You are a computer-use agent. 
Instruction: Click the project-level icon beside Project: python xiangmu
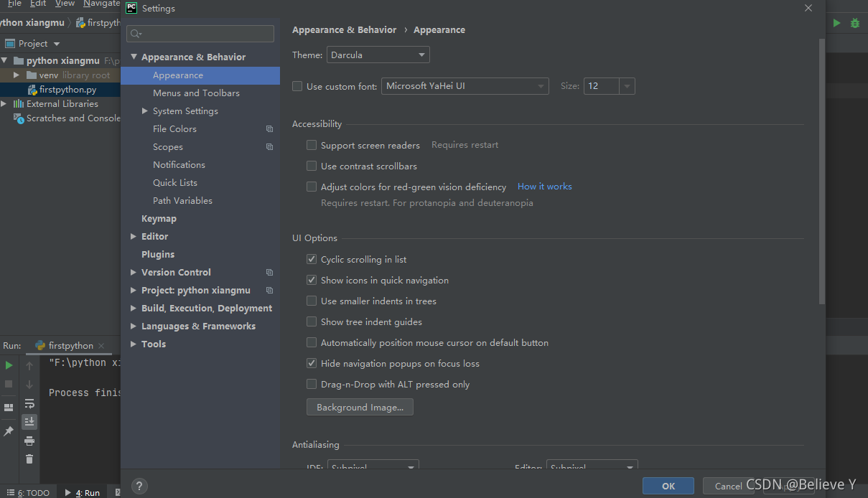click(269, 291)
